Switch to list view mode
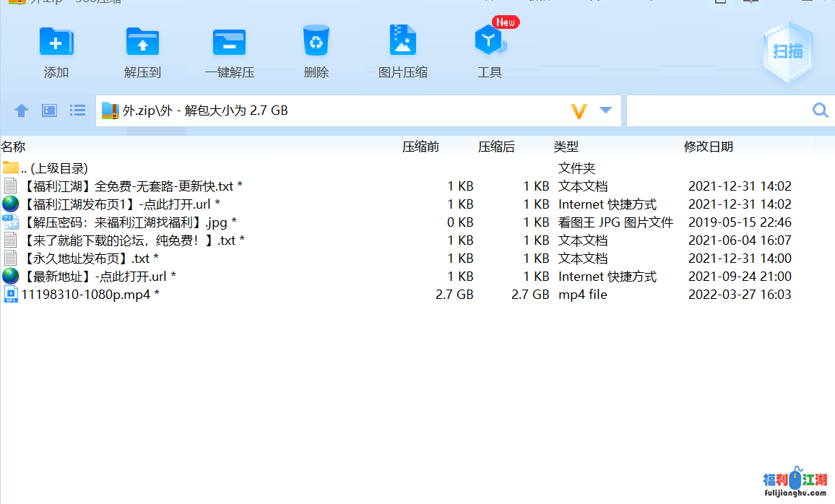835x504 pixels. 77,110
